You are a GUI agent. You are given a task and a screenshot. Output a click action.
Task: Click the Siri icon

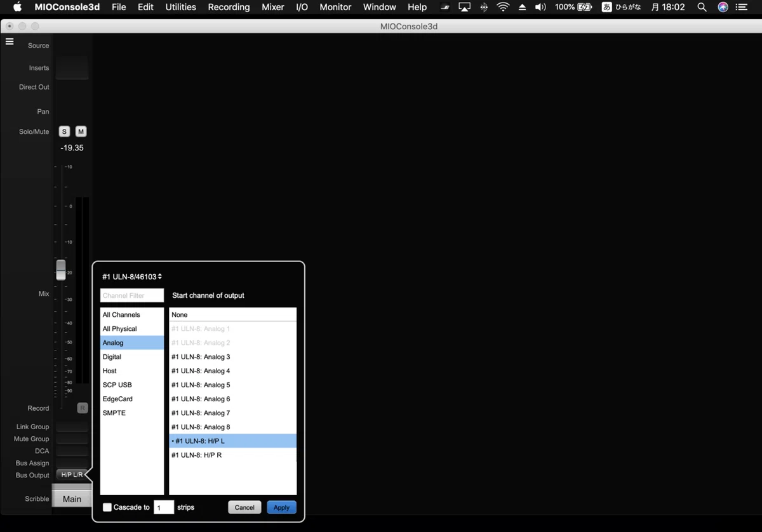tap(723, 7)
